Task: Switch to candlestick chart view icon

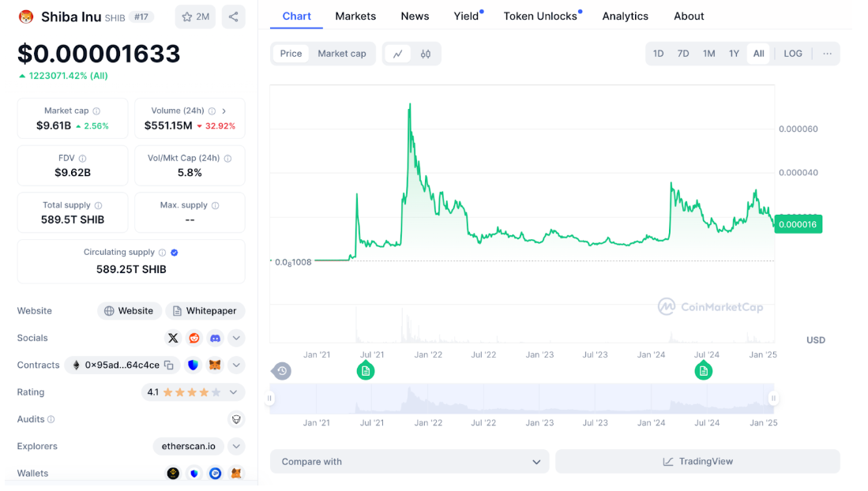Action: point(426,54)
